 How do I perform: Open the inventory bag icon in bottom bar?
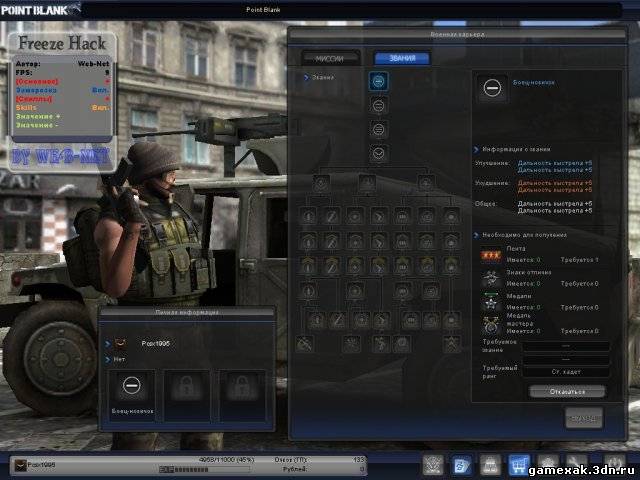(x=490, y=465)
